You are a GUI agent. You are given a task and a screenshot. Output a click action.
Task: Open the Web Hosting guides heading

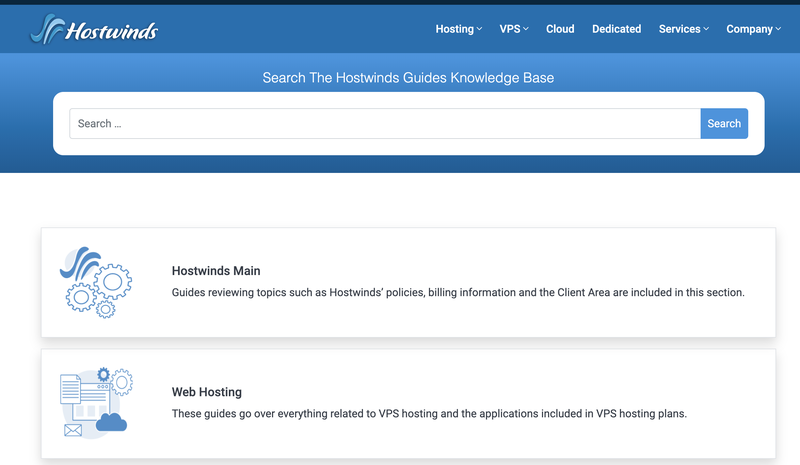pyautogui.click(x=207, y=392)
